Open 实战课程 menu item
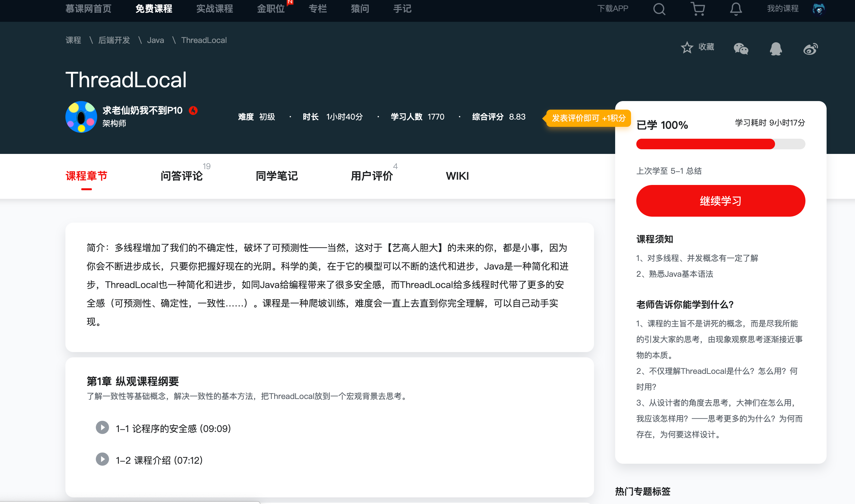Viewport: 855px width, 504px height. (215, 9)
